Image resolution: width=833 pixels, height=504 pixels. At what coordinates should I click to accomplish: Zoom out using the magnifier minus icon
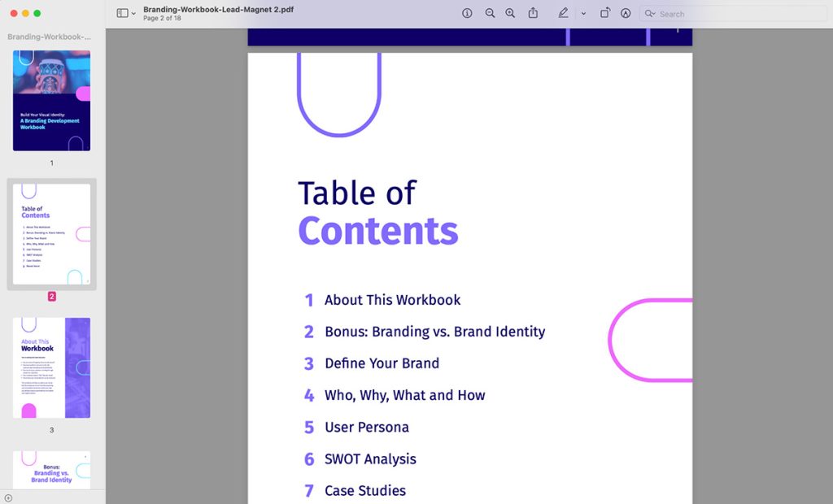[489, 14]
